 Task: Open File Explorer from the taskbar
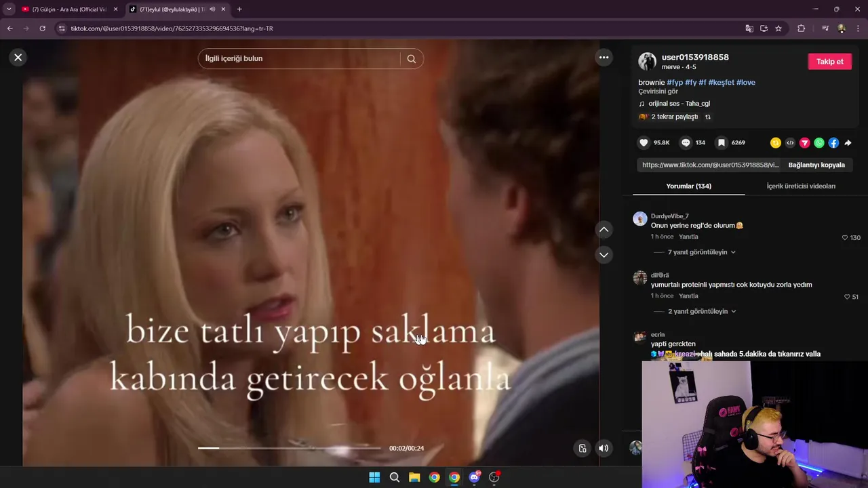click(x=414, y=477)
